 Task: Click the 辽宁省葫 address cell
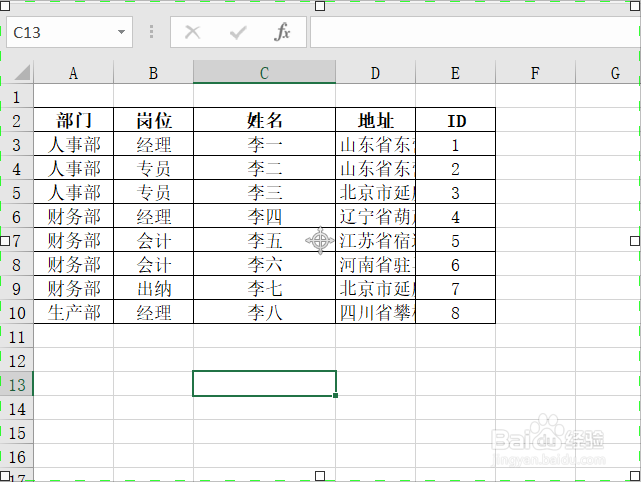tap(375, 216)
